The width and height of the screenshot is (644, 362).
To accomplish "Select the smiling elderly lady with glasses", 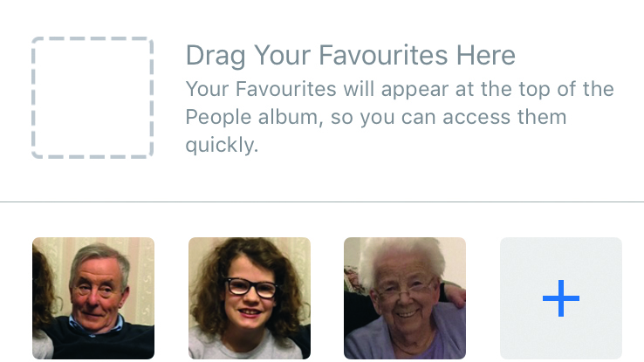I will click(x=405, y=298).
